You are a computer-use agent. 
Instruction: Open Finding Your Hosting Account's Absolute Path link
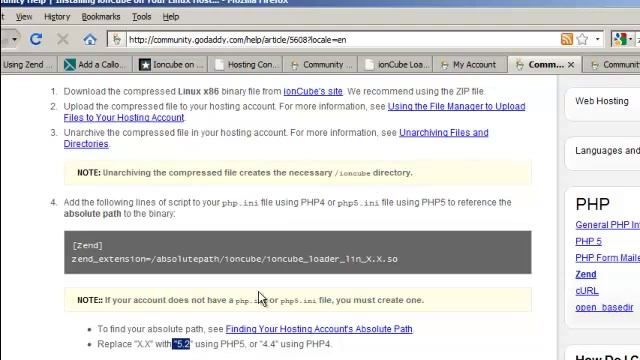319,329
